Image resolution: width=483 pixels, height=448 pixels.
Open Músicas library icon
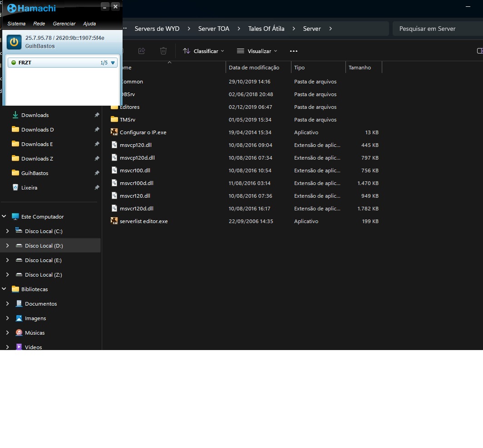[x=19, y=332]
